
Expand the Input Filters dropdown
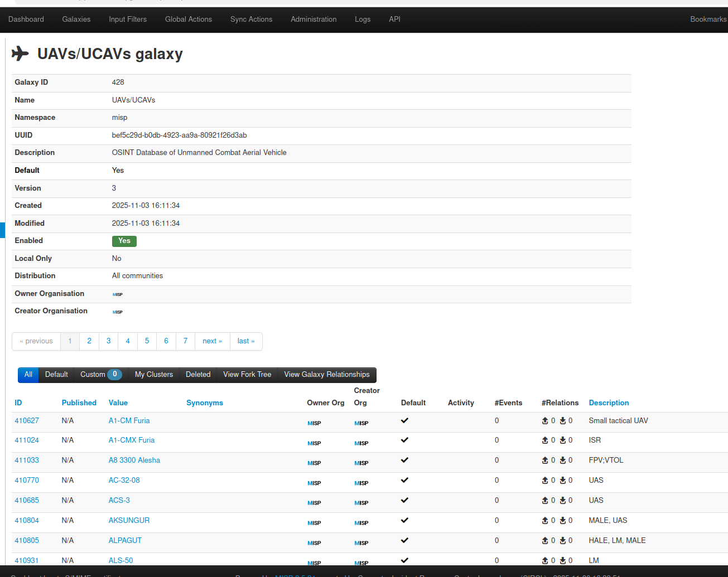128,19
